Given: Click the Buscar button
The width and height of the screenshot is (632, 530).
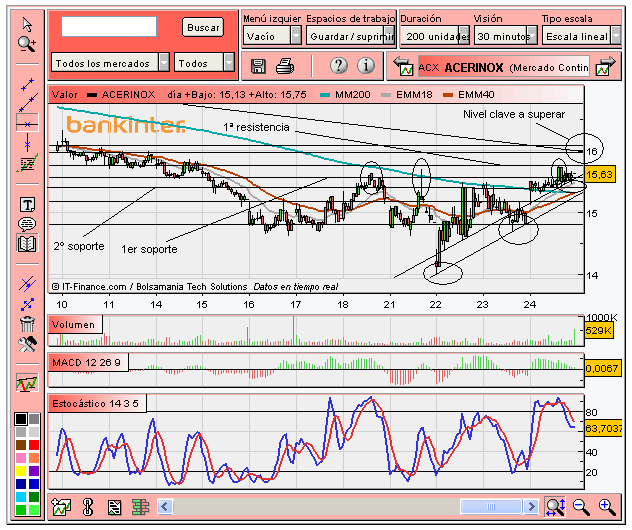Looking at the screenshot, I should click(203, 27).
